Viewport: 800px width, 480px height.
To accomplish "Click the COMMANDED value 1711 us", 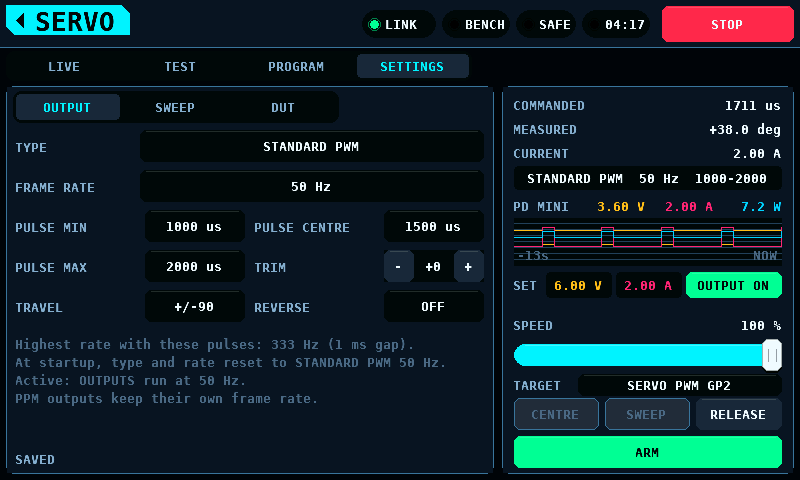I will (x=752, y=106).
